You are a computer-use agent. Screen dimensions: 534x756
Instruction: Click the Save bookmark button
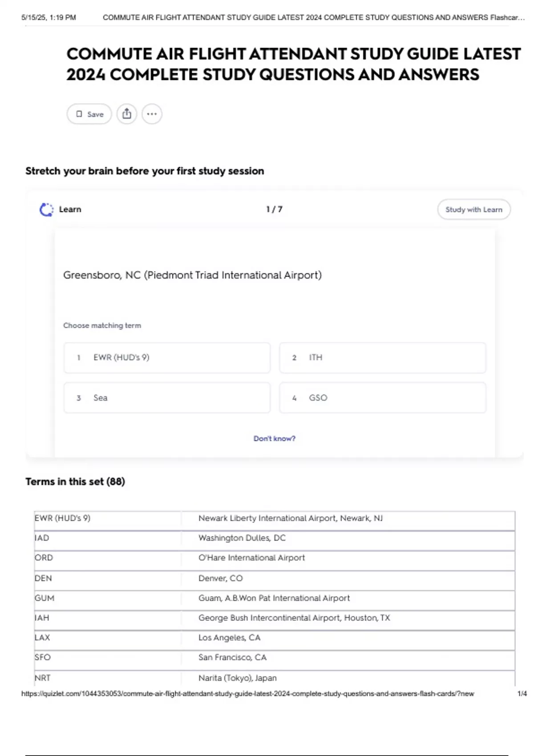(x=89, y=114)
